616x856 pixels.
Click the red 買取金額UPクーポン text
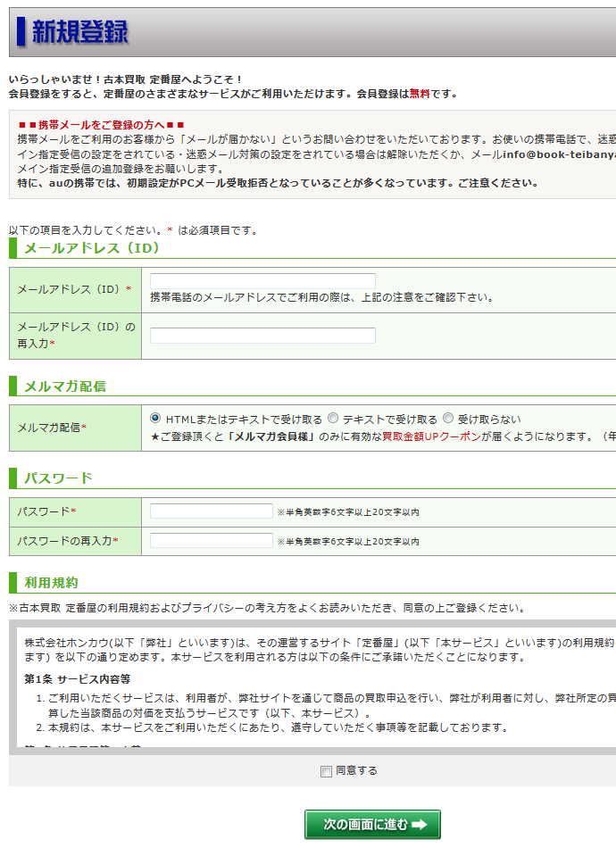click(432, 436)
